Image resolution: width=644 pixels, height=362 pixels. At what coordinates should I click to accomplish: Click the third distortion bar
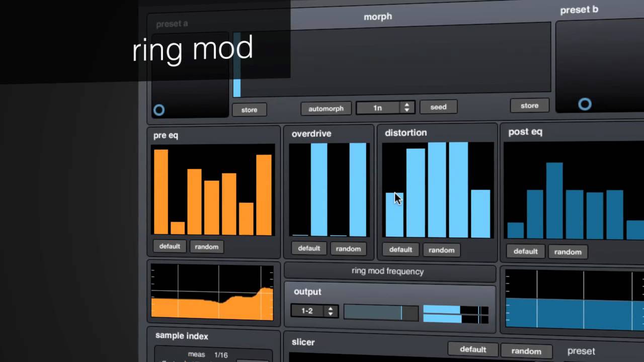click(x=437, y=190)
